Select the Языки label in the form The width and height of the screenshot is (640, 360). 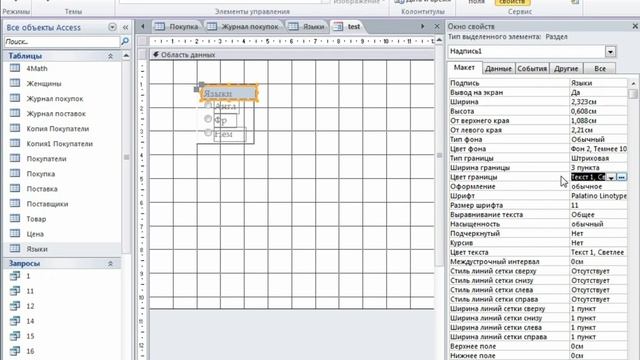pos(229,93)
